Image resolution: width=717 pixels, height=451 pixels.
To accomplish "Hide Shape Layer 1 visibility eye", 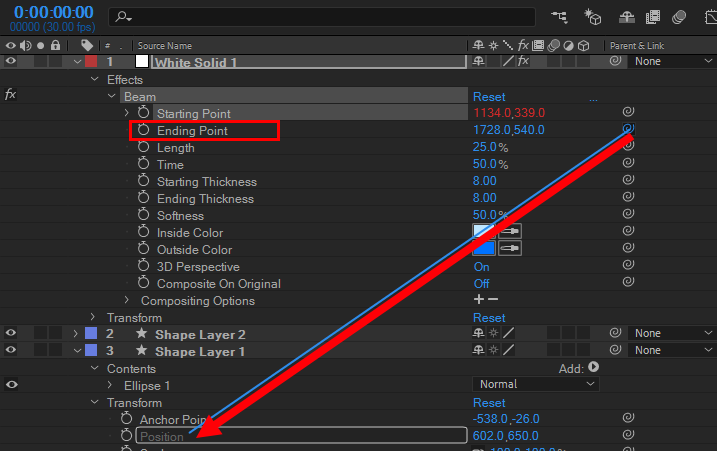I will pyautogui.click(x=11, y=350).
